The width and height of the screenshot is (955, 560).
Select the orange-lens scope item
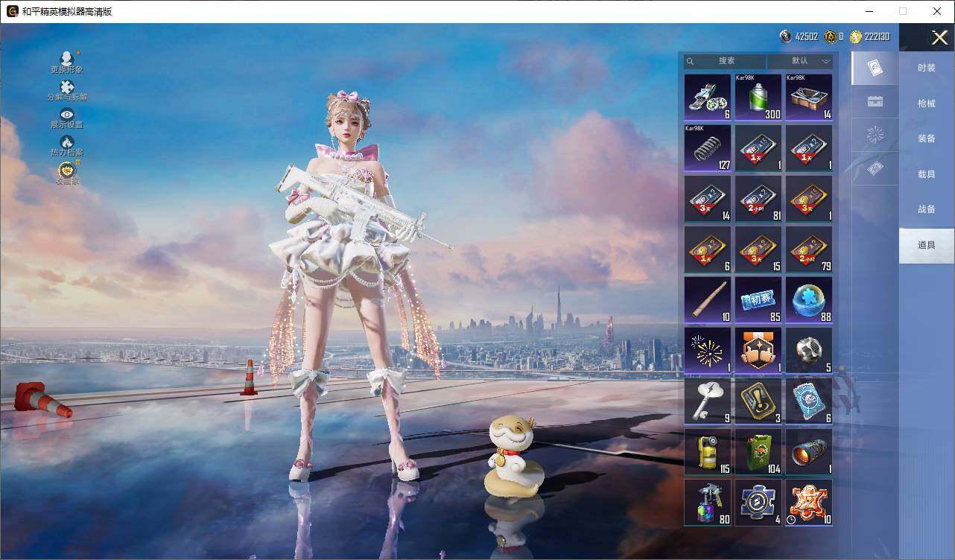click(809, 452)
